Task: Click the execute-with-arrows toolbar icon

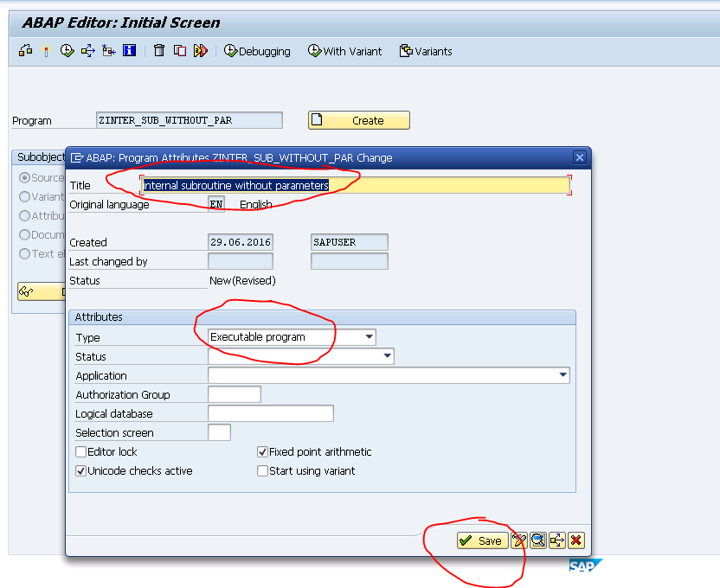Action: tap(90, 50)
